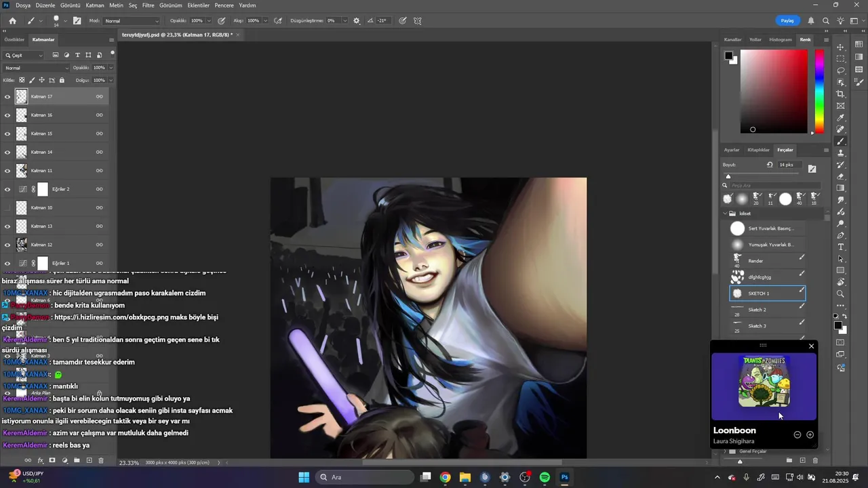Expand Genel Fırçalar brush folder

tap(725, 451)
